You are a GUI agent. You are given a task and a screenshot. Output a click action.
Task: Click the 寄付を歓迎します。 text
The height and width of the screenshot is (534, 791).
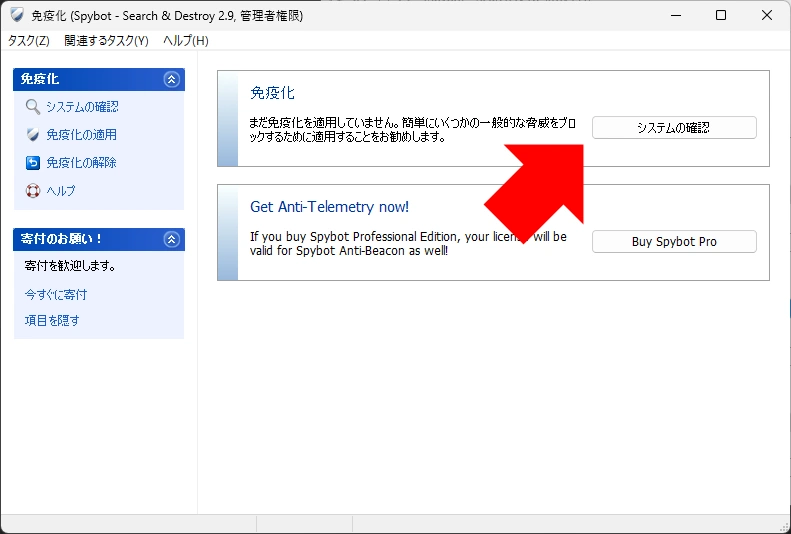click(x=70, y=266)
